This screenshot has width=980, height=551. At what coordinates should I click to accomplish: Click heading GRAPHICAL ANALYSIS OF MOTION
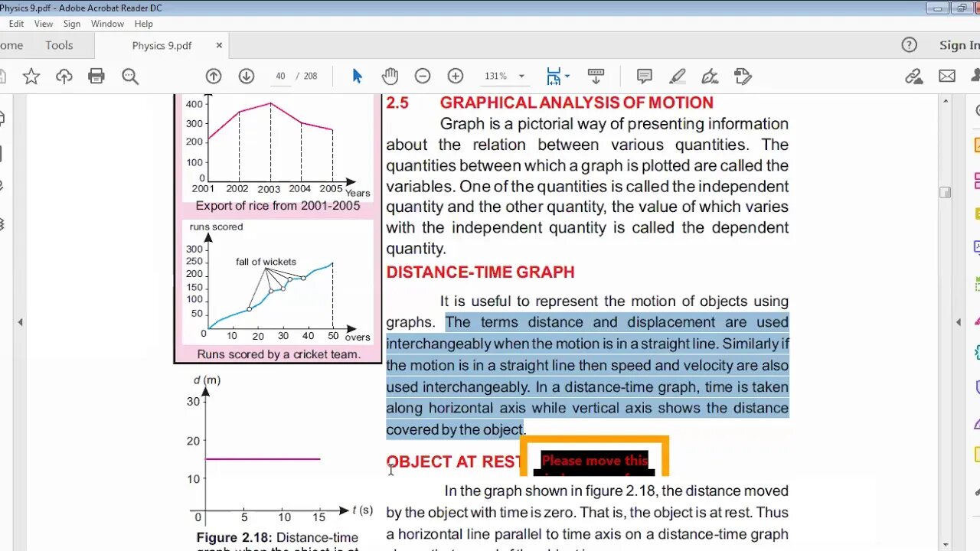pos(577,103)
